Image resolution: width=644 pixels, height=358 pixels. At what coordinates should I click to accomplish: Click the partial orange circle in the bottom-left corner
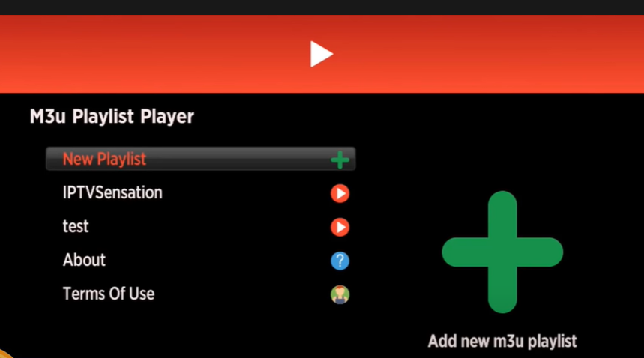(x=5, y=354)
